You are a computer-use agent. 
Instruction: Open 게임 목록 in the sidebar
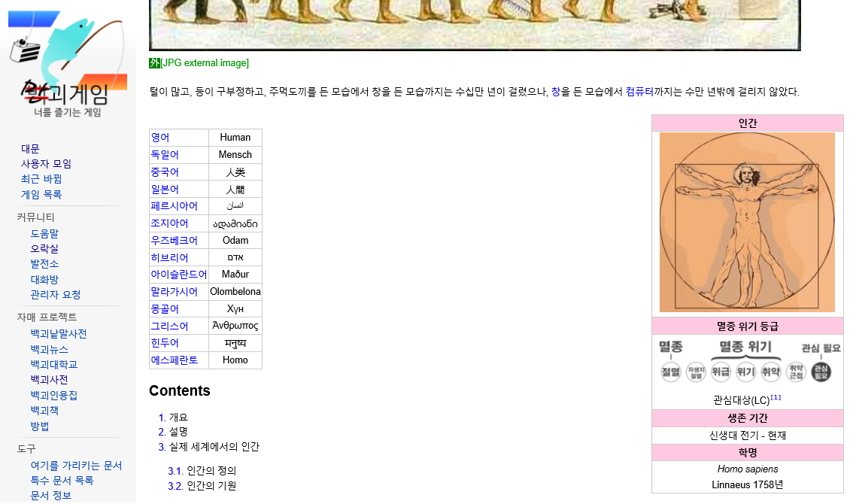[41, 194]
